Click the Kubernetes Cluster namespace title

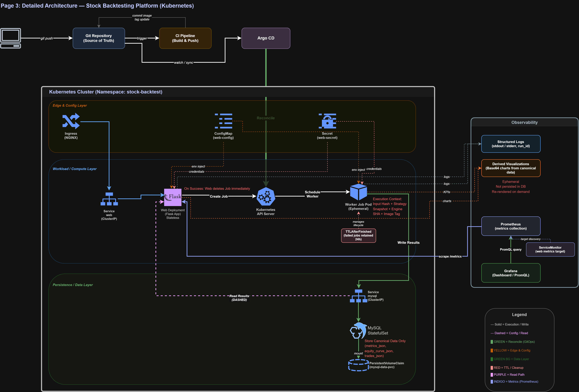coord(106,92)
